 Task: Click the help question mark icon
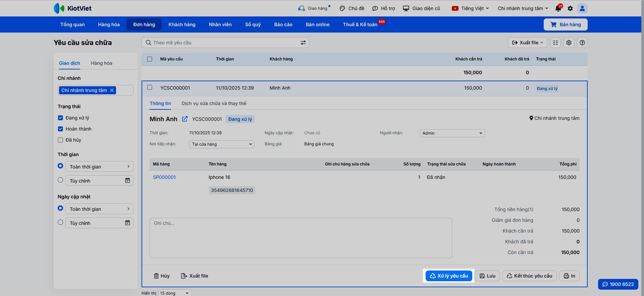click(x=582, y=43)
